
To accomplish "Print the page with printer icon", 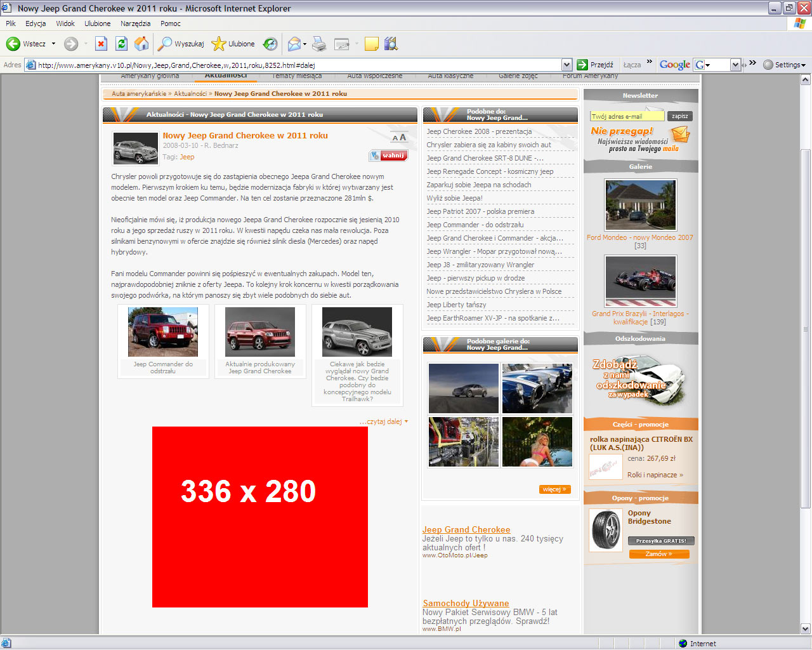I will click(x=319, y=44).
